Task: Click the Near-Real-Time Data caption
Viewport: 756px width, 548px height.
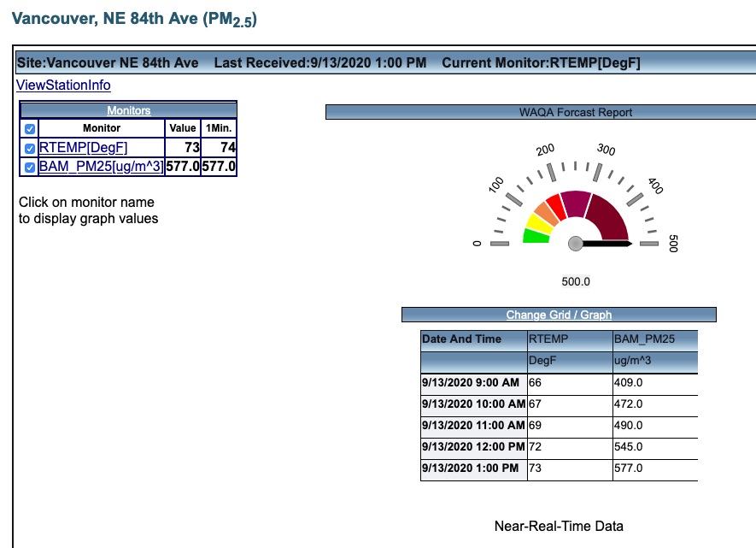Action: [559, 526]
